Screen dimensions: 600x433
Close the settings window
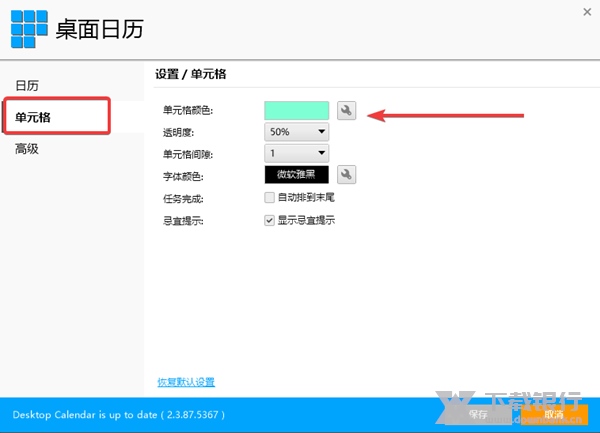[x=584, y=11]
